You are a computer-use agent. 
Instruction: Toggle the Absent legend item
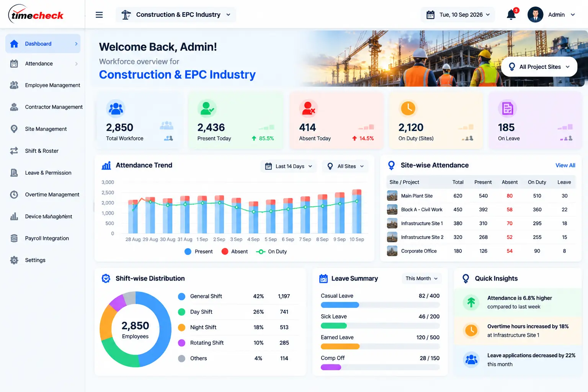click(x=235, y=252)
